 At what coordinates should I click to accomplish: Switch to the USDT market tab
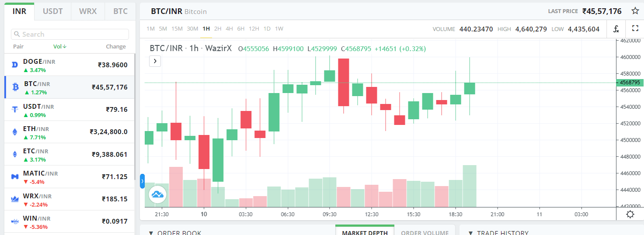tap(53, 11)
